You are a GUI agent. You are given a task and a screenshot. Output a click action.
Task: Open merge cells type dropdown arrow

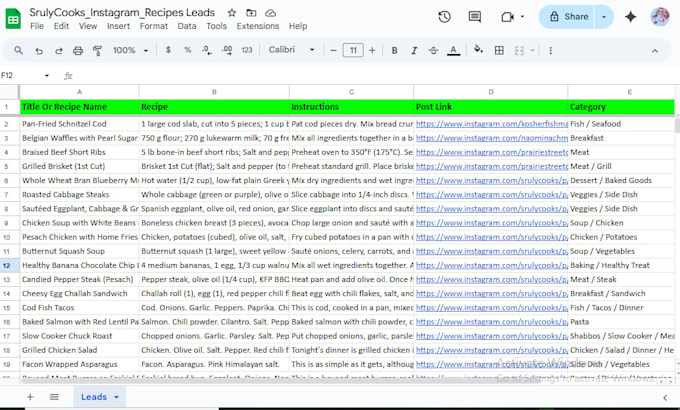[532, 51]
